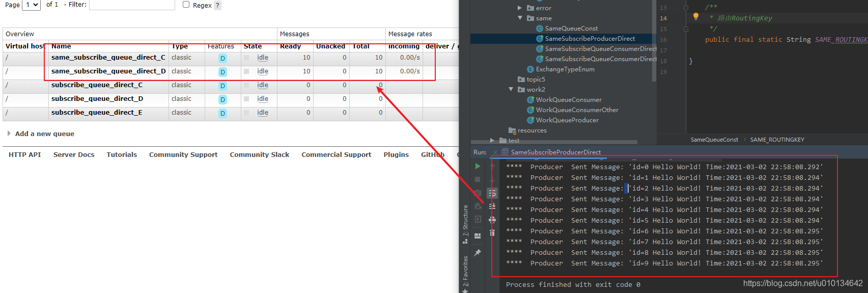Open the Commercial Support footer link

(x=337, y=155)
